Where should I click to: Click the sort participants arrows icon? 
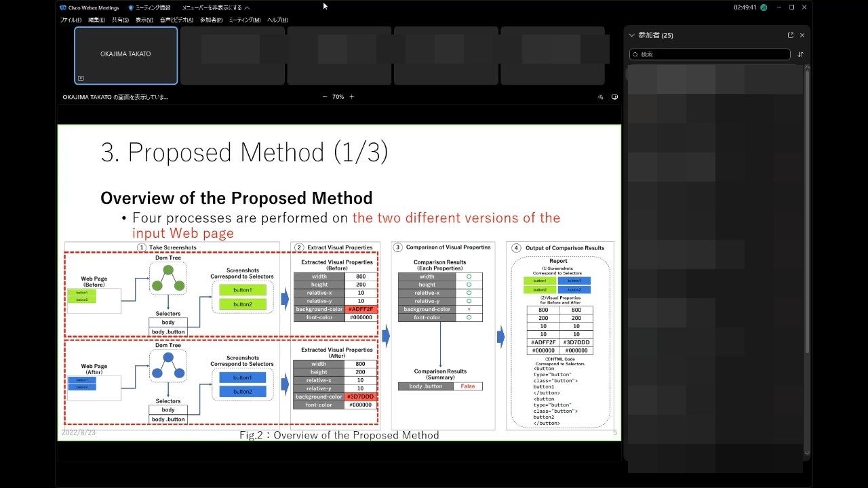[800, 54]
